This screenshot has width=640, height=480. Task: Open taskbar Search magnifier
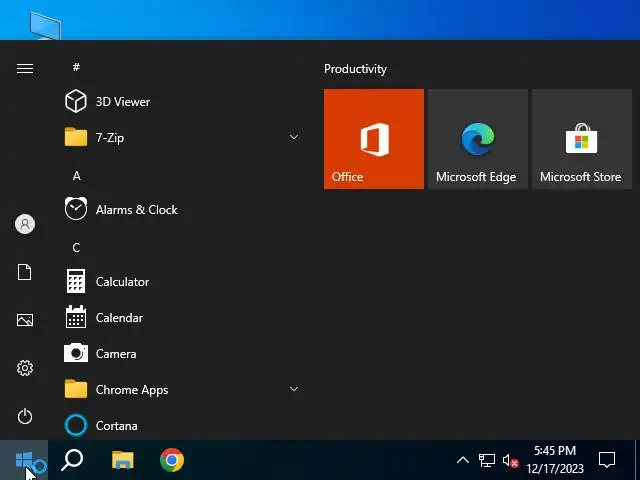coord(72,460)
